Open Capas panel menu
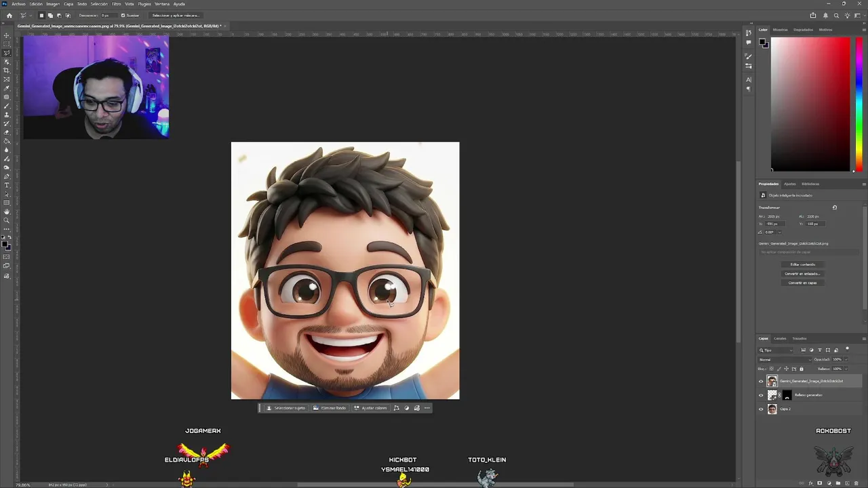 pos(864,338)
